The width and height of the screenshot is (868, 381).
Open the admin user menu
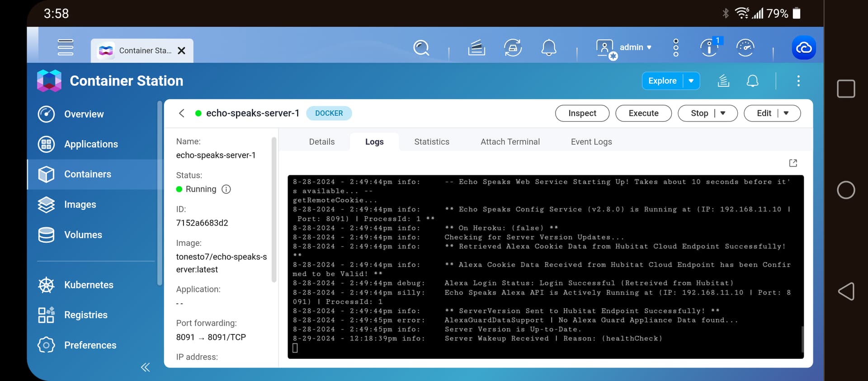coord(635,47)
